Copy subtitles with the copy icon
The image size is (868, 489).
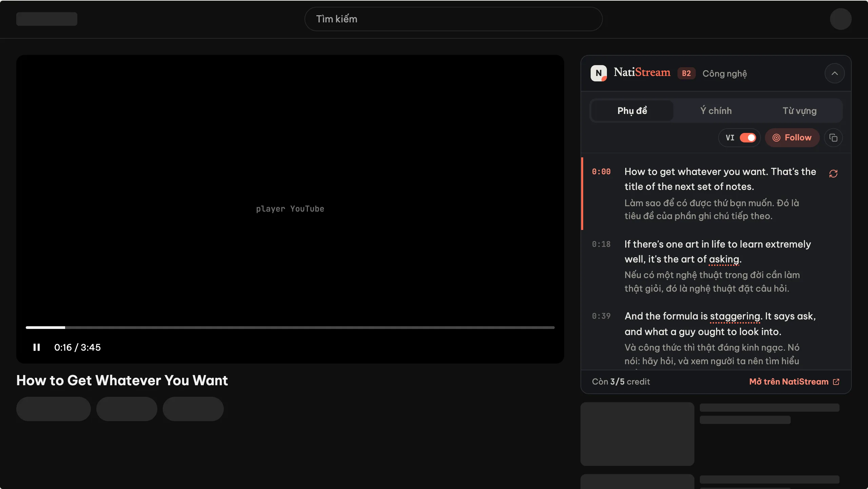(x=833, y=138)
